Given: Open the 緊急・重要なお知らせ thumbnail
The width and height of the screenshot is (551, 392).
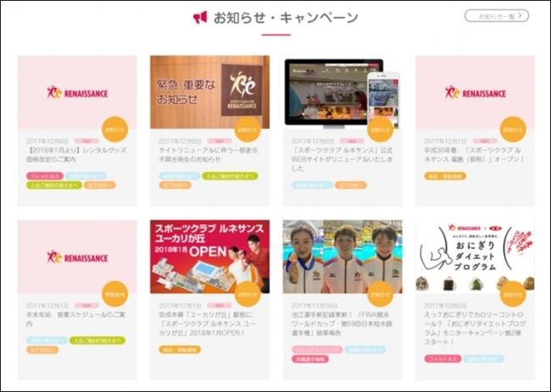Looking at the screenshot, I should click(x=209, y=92).
